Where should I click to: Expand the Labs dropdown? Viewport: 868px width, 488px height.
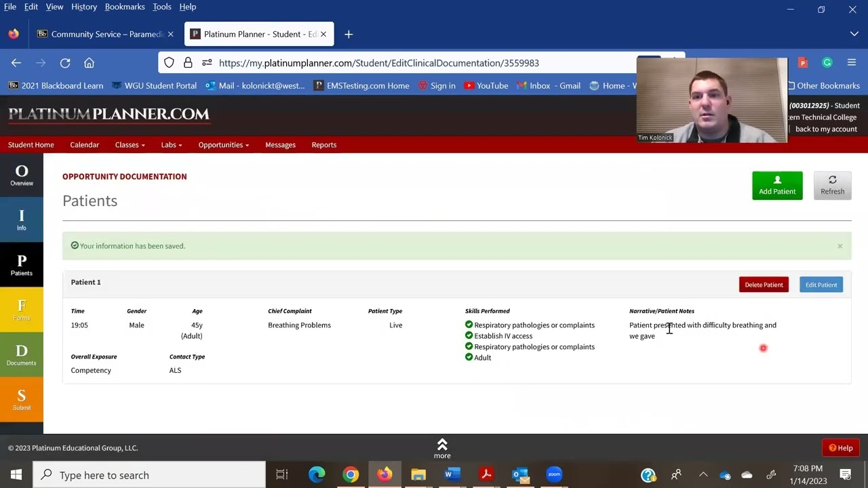click(171, 144)
